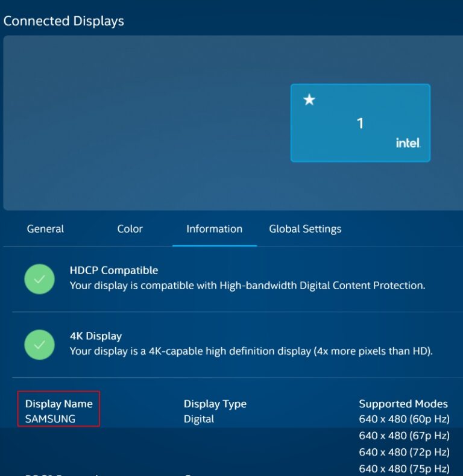Image resolution: width=463 pixels, height=476 pixels.
Task: Click the HDCP Compatible green checkmark icon
Action: pos(40,279)
